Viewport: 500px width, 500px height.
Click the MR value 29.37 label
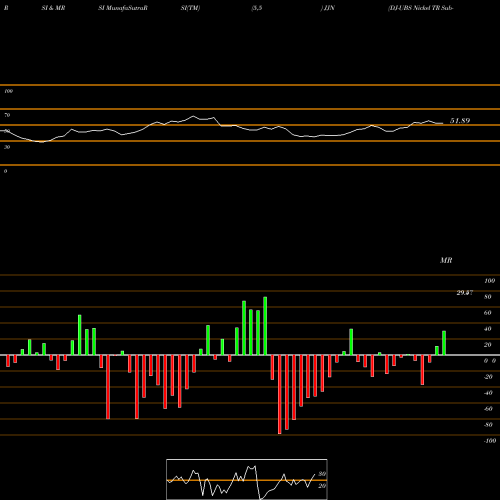pos(465,293)
